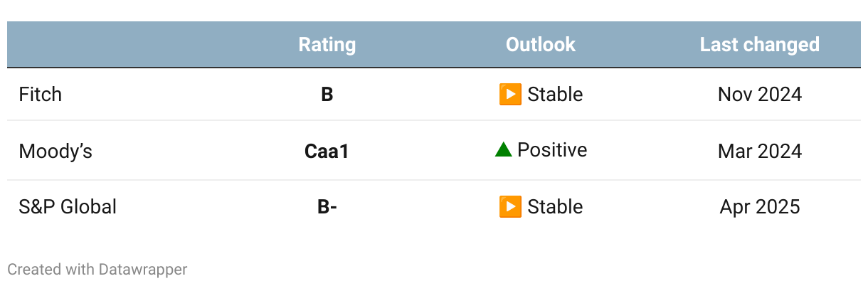This screenshot has width=868, height=286.
Task: Click the Nov 2024 date cell
Action: tap(760, 94)
